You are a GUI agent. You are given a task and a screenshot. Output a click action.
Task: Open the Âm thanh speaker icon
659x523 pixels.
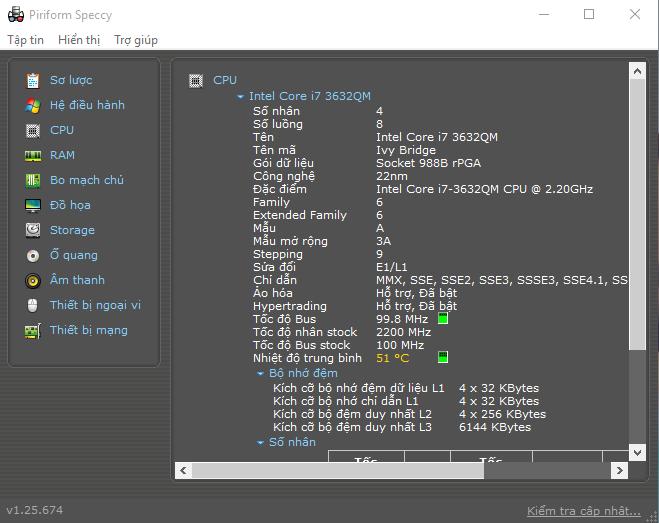point(33,280)
